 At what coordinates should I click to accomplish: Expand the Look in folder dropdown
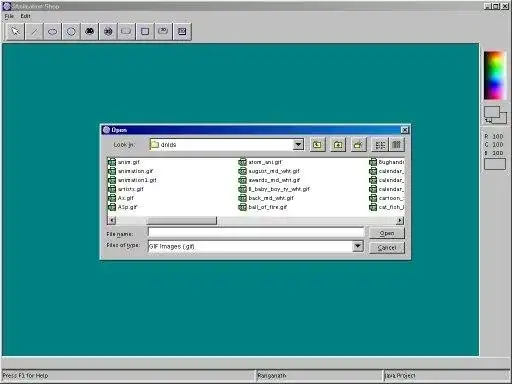coord(298,145)
